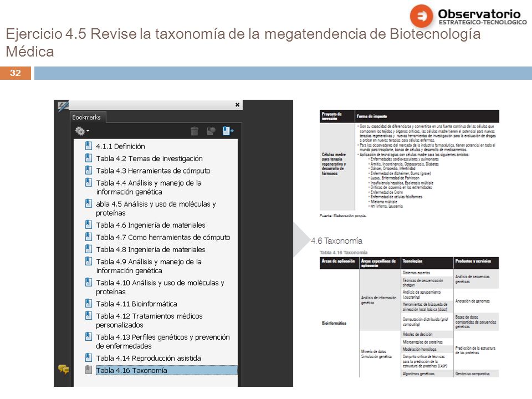Click the bookmark icon beside 'Tabla 4.13'
This screenshot has width=532, height=399.
point(89,336)
